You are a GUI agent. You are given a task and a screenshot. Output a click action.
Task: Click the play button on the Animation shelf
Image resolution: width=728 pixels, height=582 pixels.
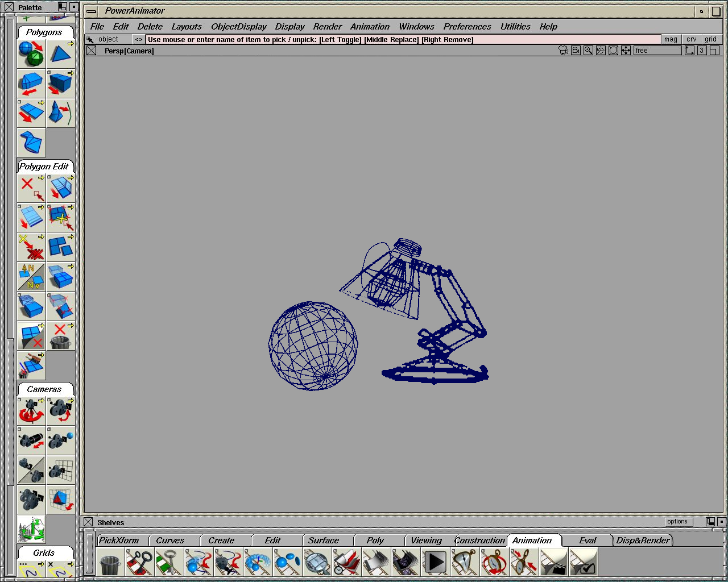[436, 562]
